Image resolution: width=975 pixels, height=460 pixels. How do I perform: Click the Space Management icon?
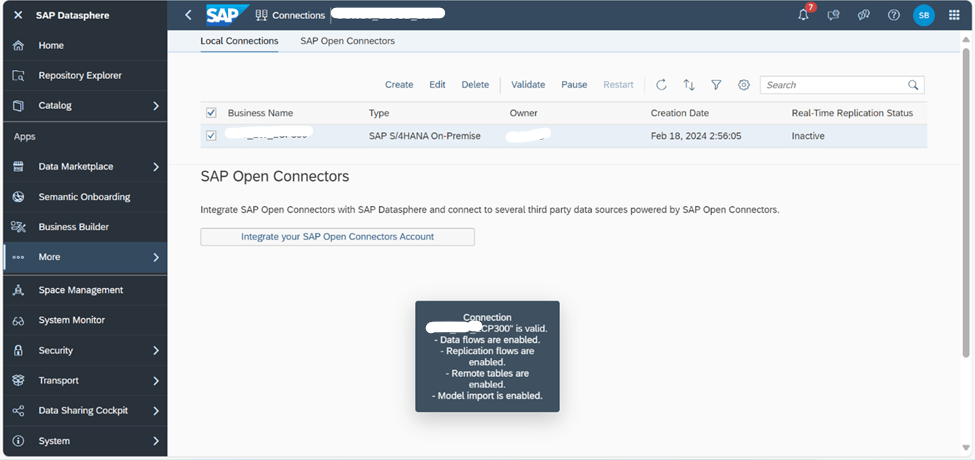(x=19, y=290)
